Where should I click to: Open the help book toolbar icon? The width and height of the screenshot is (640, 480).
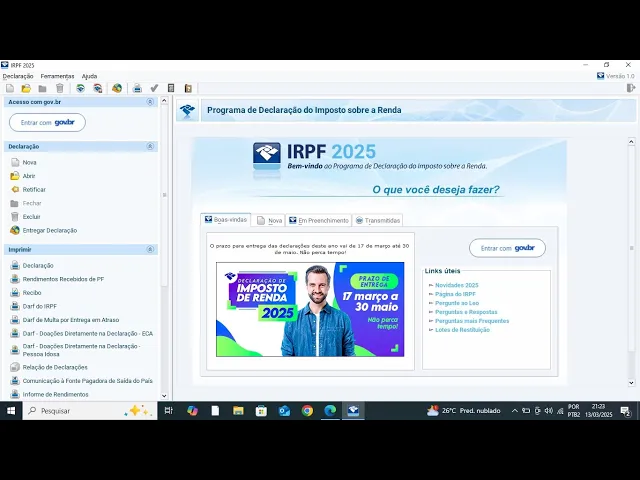[x=188, y=88]
